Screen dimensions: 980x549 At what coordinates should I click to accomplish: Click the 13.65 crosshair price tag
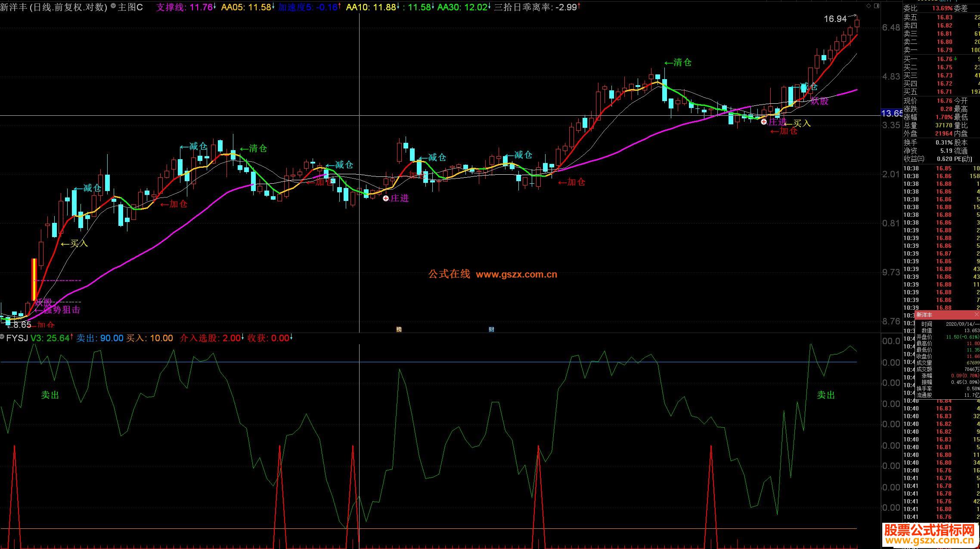pos(892,113)
